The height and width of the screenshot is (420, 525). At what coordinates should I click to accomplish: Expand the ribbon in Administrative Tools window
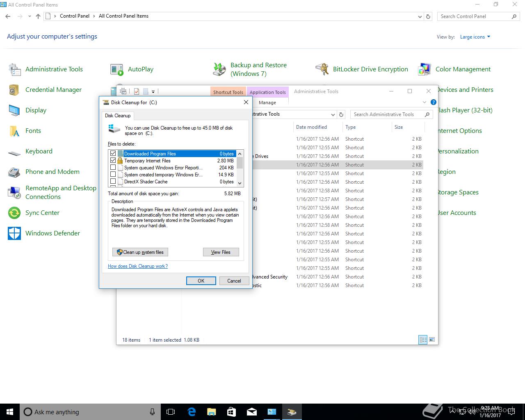(424, 102)
